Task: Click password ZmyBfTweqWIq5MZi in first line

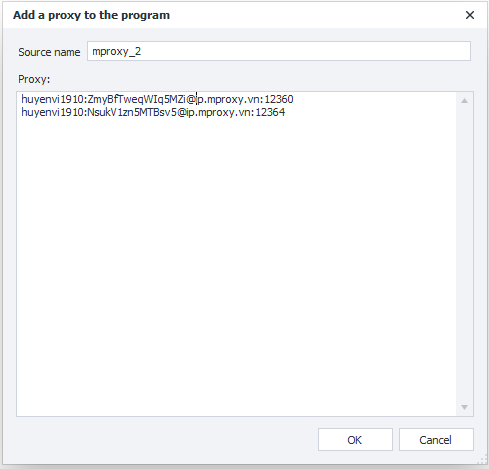Action: [137, 99]
